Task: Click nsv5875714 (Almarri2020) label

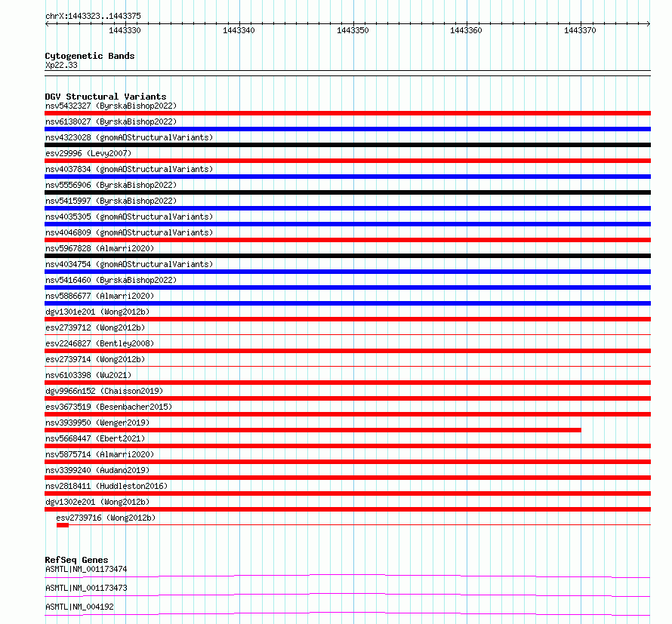Action: click(100, 454)
